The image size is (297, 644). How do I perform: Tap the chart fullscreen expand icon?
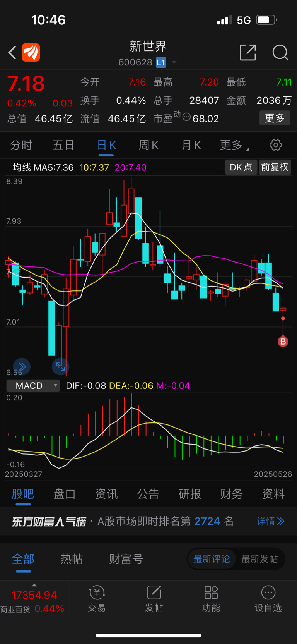click(60, 366)
